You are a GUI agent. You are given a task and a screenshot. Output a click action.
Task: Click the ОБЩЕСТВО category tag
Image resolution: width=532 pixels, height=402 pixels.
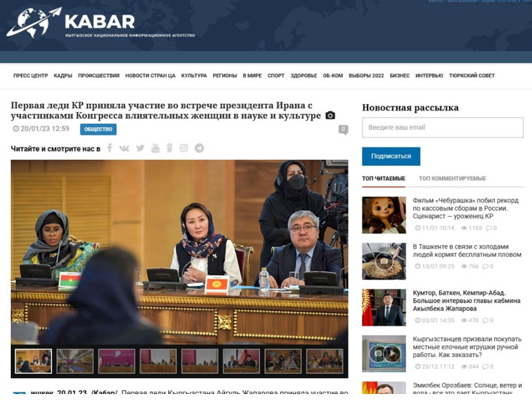pyautogui.click(x=98, y=129)
